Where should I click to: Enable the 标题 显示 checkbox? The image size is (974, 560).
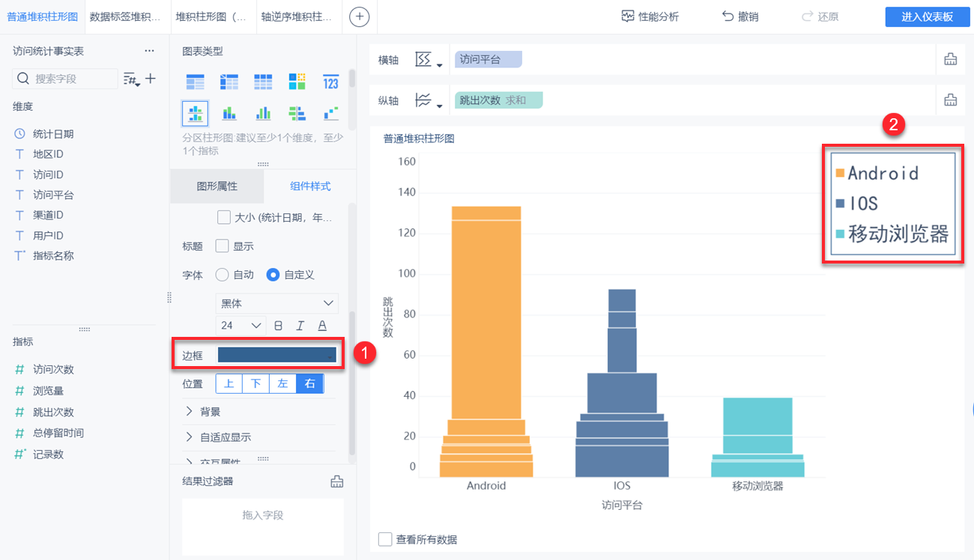[222, 246]
